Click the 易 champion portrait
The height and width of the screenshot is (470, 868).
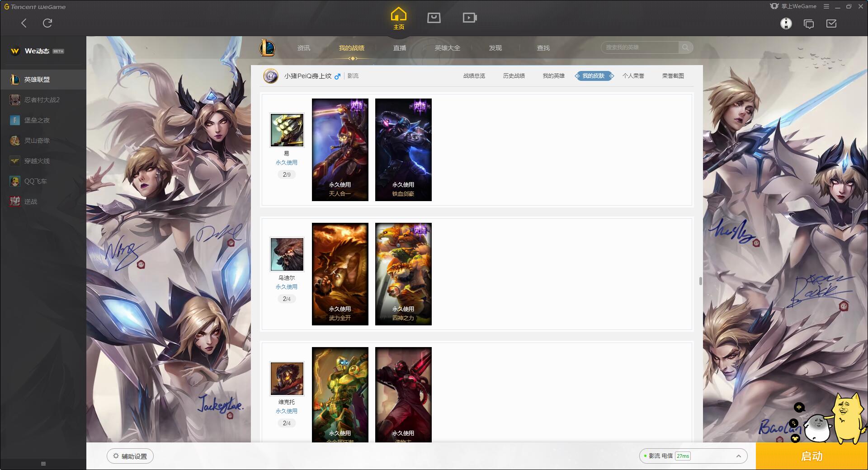(287, 130)
